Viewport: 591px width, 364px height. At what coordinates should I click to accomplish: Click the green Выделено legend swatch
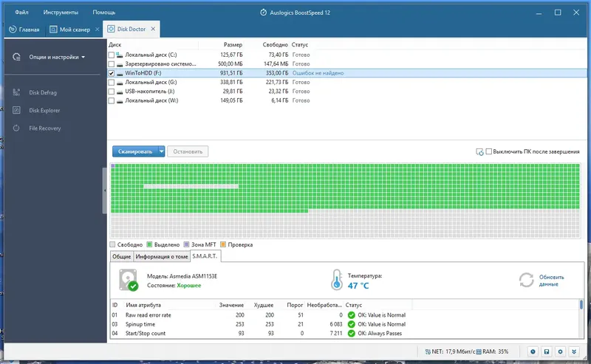pyautogui.click(x=149, y=244)
